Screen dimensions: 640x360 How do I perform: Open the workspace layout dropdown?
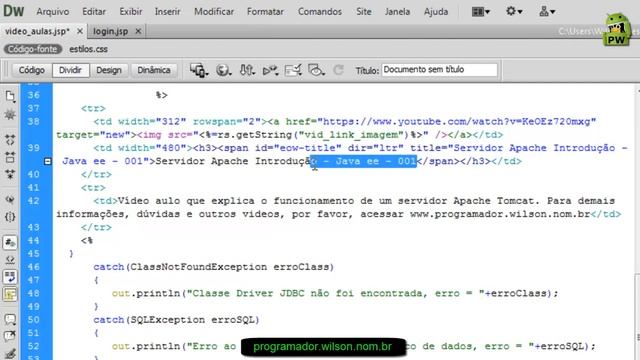point(481,11)
